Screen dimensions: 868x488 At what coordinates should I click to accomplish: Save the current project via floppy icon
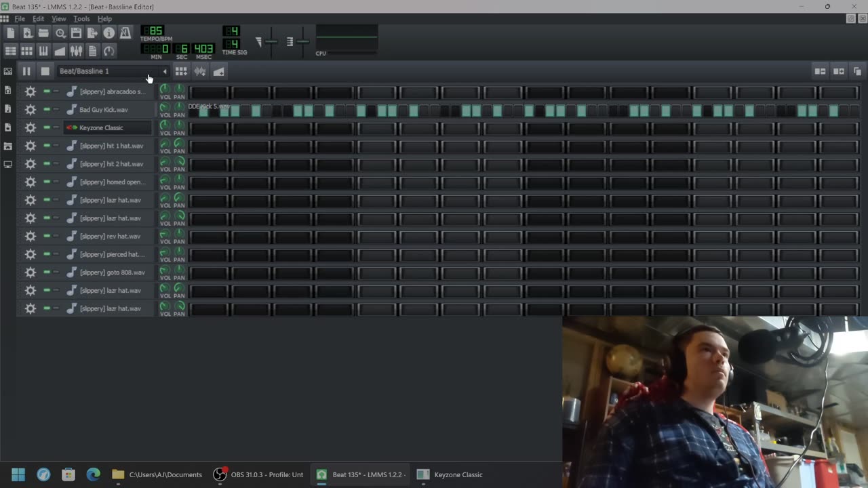pyautogui.click(x=76, y=33)
